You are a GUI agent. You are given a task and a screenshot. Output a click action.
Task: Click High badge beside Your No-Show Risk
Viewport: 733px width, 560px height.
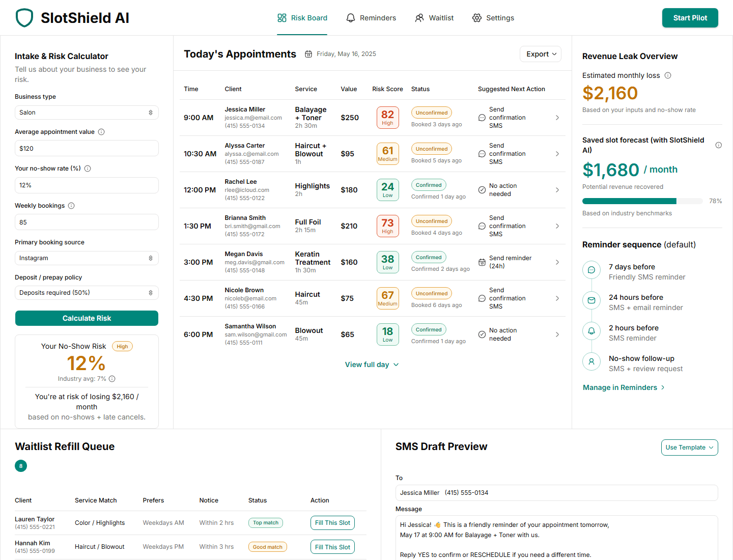click(122, 347)
